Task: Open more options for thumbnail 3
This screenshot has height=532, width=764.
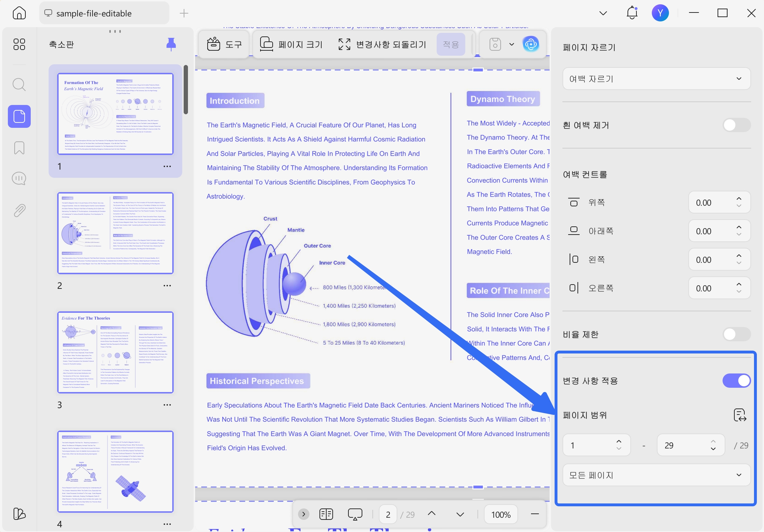Action: click(167, 405)
